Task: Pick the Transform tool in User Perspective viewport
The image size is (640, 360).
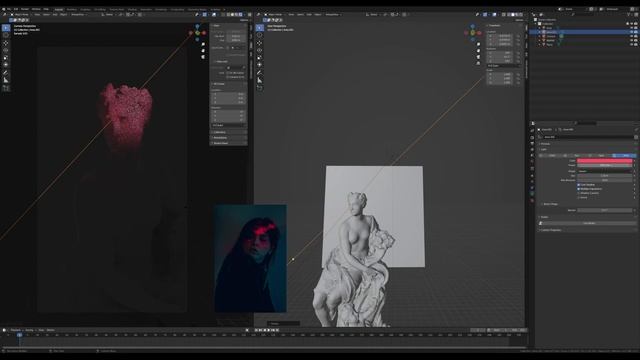Action: click(x=260, y=64)
